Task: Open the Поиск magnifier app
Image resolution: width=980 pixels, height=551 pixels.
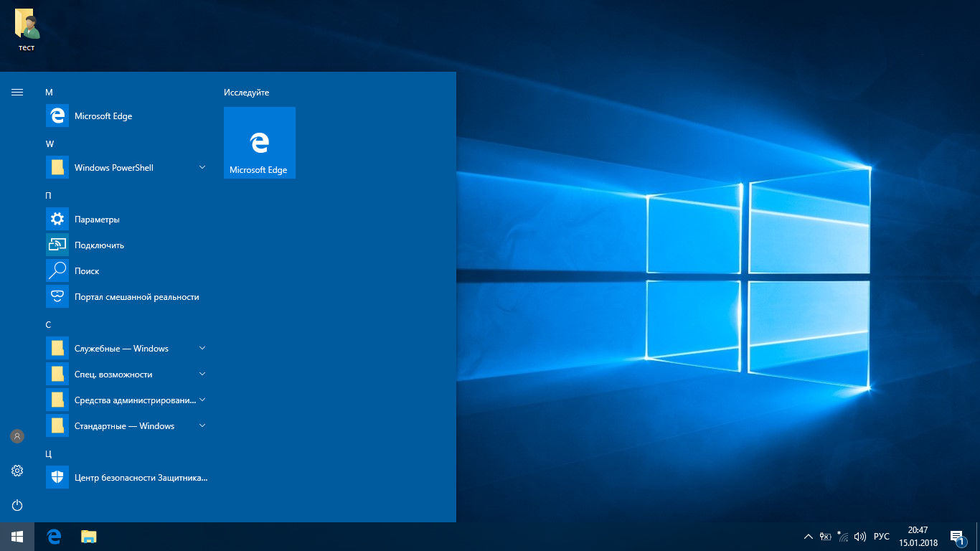Action: point(126,271)
